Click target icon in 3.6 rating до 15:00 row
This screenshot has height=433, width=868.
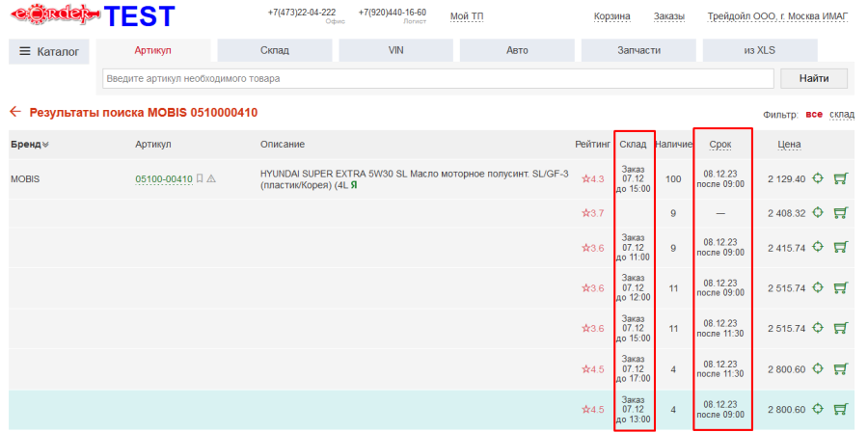[x=818, y=328]
